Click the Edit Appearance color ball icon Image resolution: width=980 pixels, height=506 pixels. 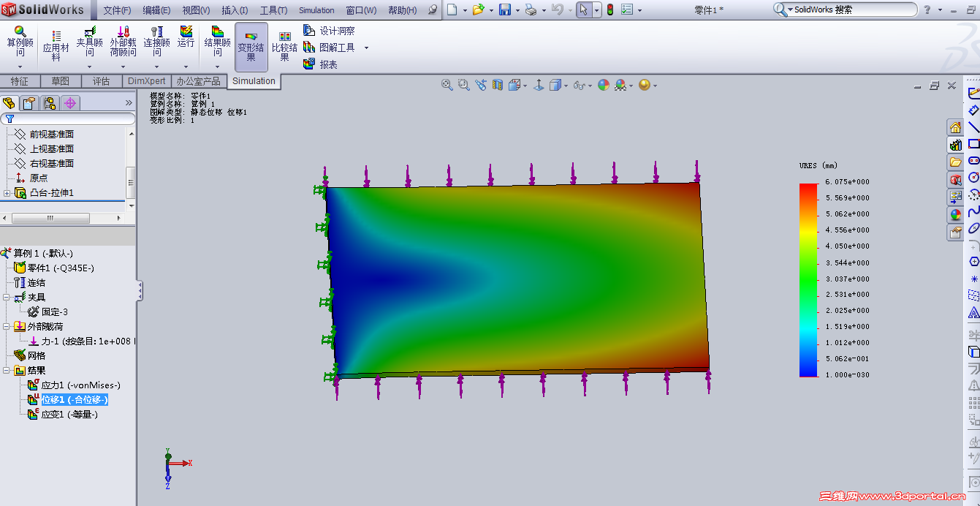tap(603, 85)
